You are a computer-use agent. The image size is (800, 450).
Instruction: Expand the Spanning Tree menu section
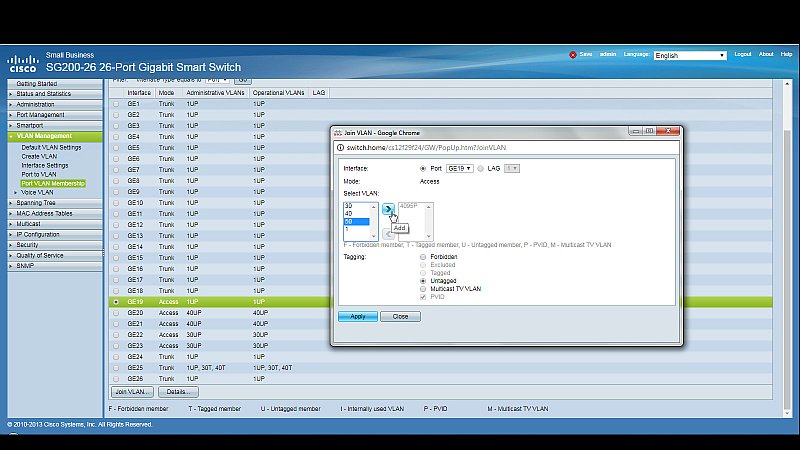point(35,202)
